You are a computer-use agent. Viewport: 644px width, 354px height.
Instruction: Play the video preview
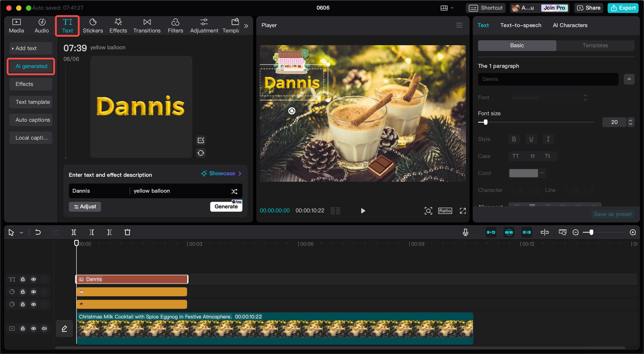363,211
